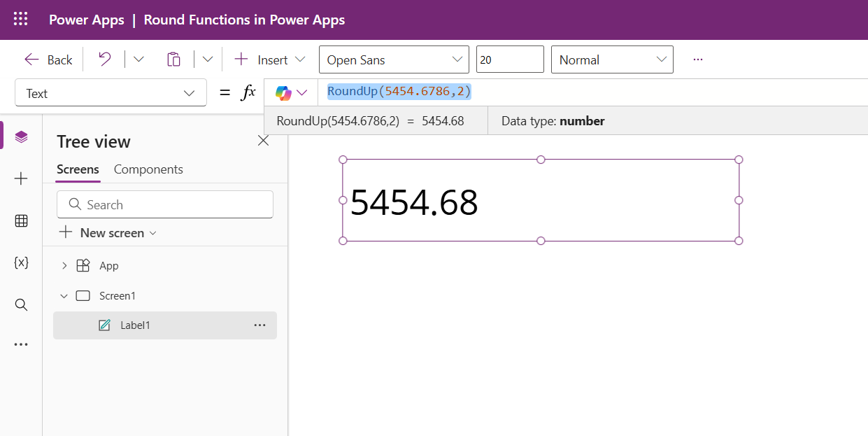Click the fx formula icon
Image resolution: width=868 pixels, height=436 pixels.
pyautogui.click(x=248, y=92)
